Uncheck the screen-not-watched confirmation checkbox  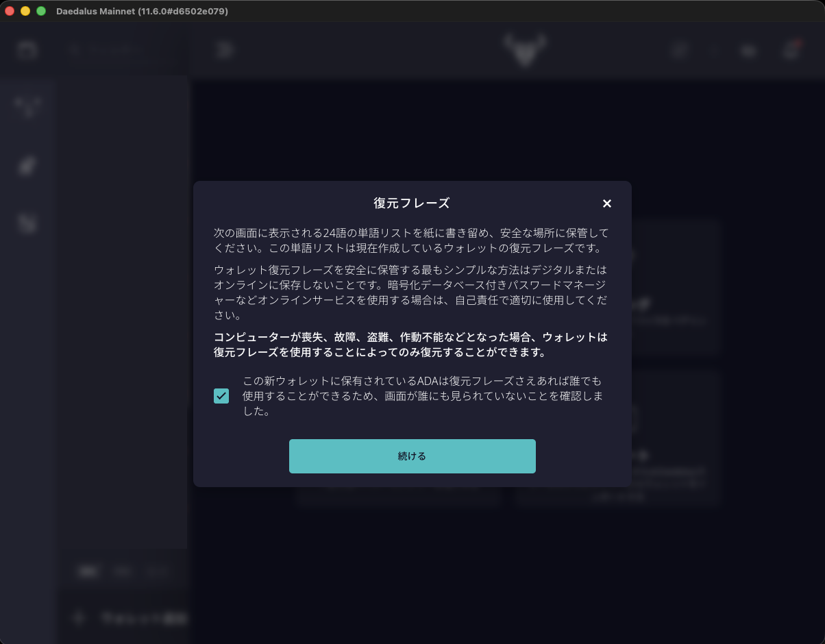[221, 396]
